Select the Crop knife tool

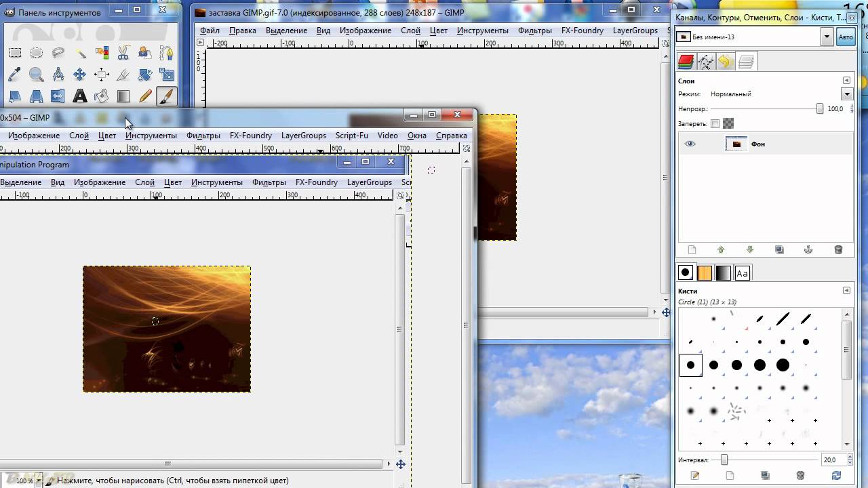coord(123,75)
